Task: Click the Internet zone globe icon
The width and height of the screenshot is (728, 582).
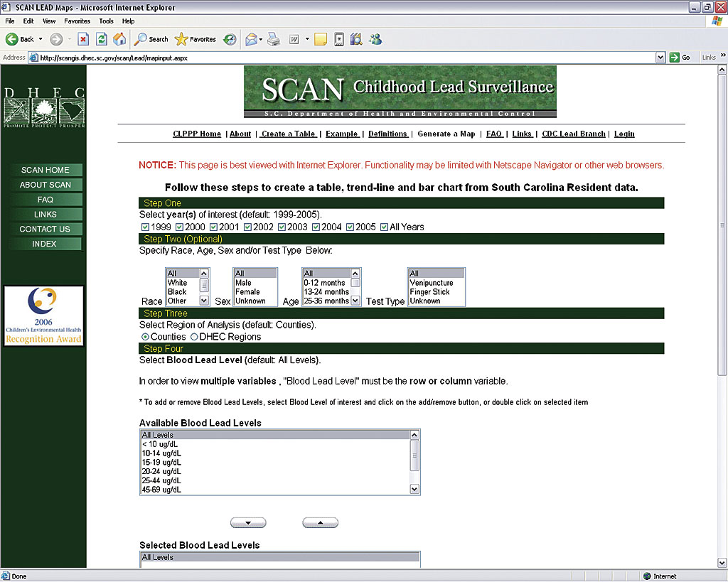Action: coord(647,576)
